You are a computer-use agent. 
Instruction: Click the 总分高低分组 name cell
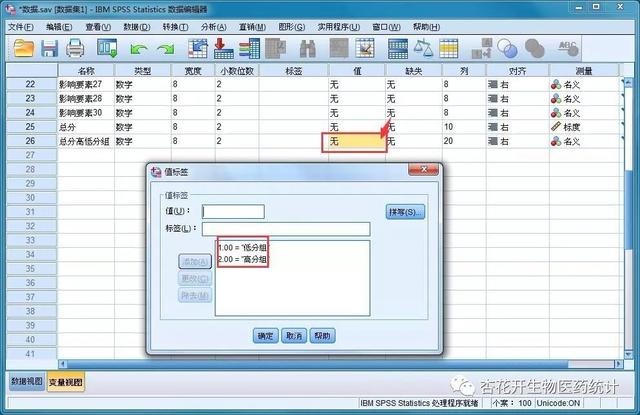click(x=86, y=141)
